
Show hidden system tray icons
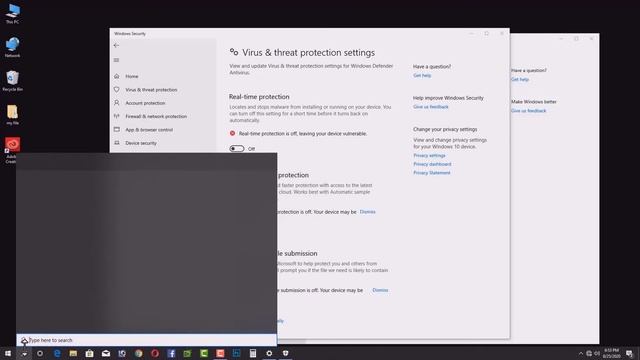pyautogui.click(x=581, y=353)
